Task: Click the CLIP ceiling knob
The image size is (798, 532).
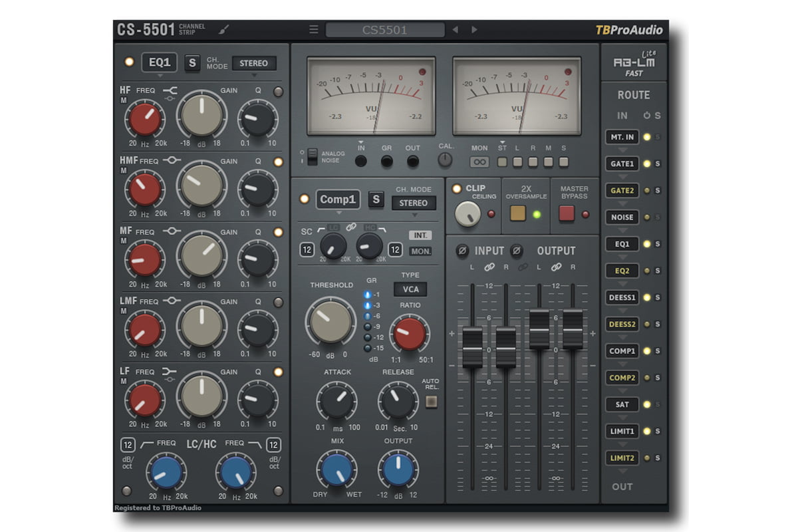Action: pyautogui.click(x=467, y=213)
